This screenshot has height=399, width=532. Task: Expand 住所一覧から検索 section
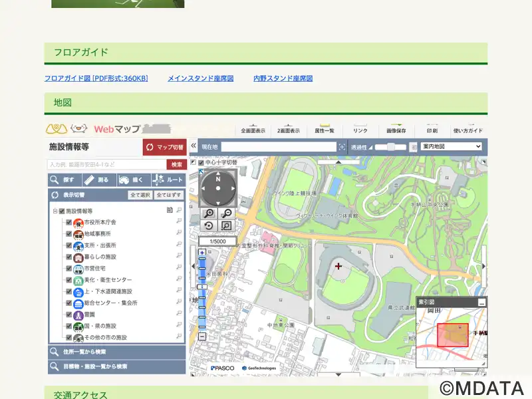point(116,352)
